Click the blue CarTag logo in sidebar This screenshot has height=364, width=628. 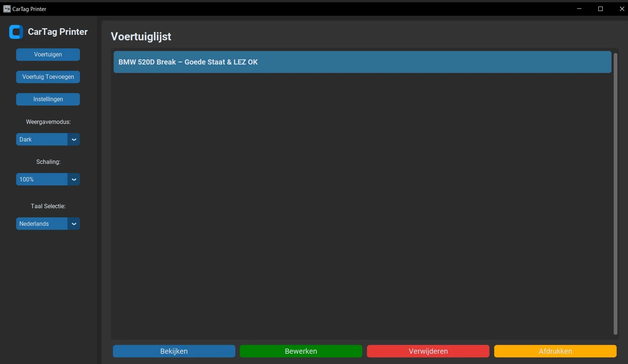[16, 32]
